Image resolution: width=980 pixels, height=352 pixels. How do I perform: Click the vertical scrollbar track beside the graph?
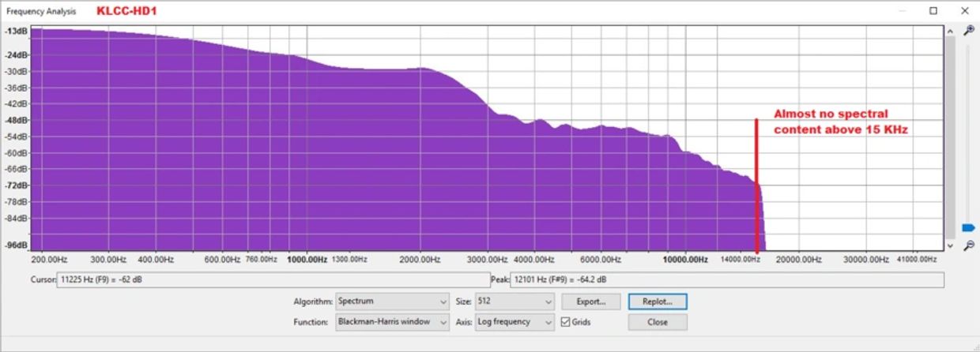(950, 138)
